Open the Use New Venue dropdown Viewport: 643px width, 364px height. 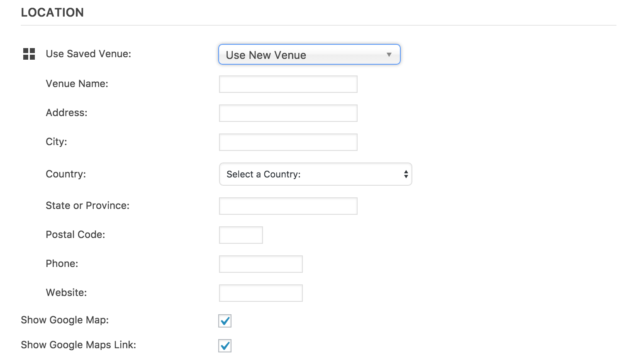tap(309, 55)
